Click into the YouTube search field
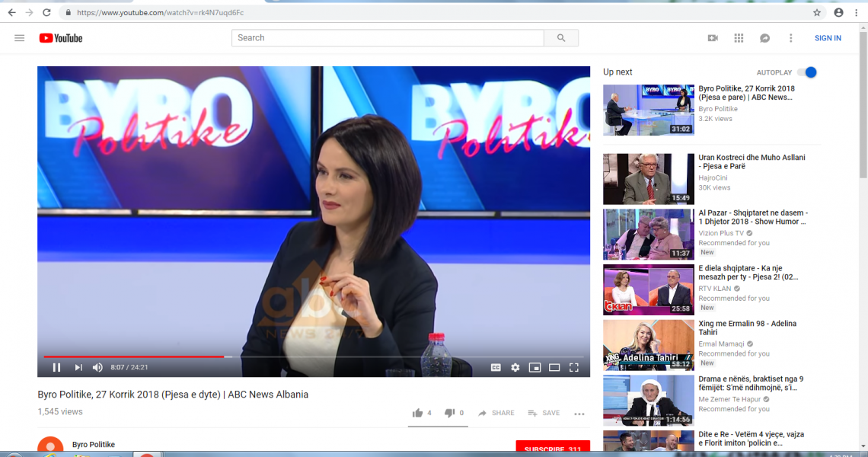Viewport: 868px width, 457px height. [x=388, y=38]
